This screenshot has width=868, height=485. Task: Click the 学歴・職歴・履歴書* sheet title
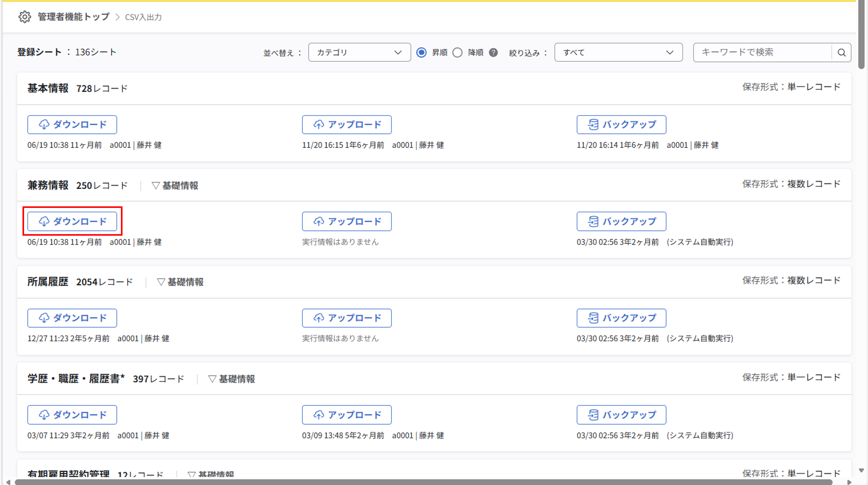coord(76,379)
